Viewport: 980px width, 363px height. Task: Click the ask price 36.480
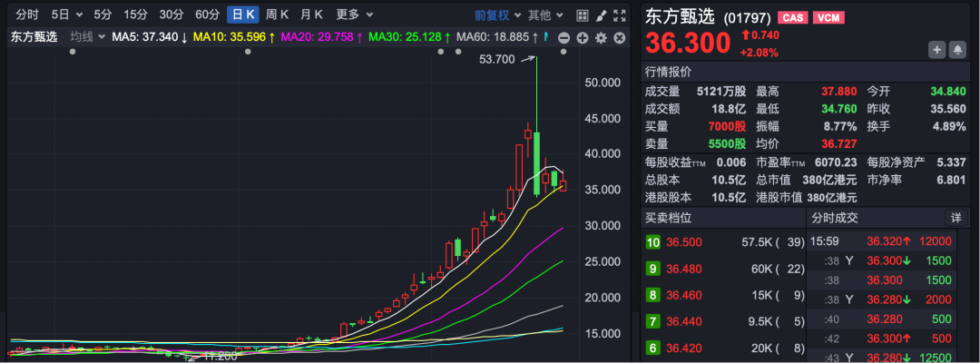click(x=684, y=270)
